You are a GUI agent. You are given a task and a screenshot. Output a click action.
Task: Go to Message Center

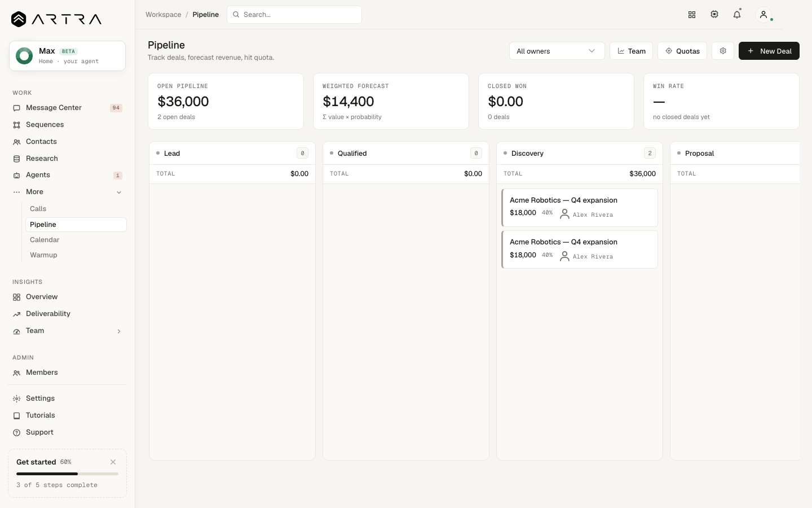68,108
